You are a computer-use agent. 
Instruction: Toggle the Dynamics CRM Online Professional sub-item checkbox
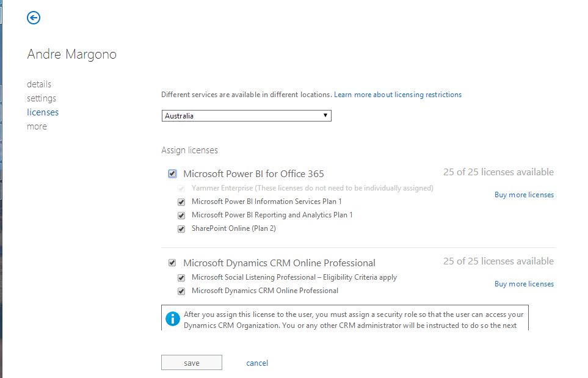pos(181,291)
